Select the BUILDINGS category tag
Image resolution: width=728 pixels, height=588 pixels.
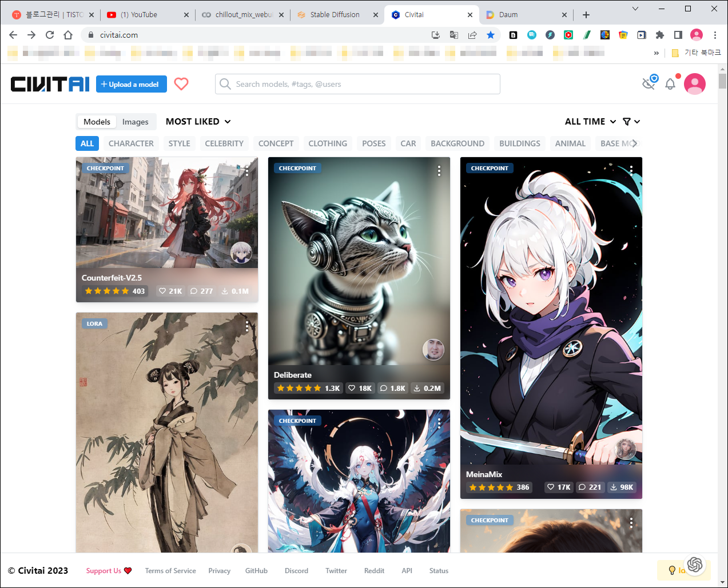(x=520, y=143)
